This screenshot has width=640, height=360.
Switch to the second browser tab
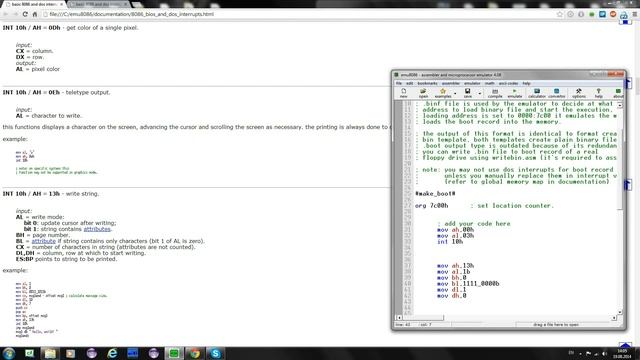pos(98,4)
